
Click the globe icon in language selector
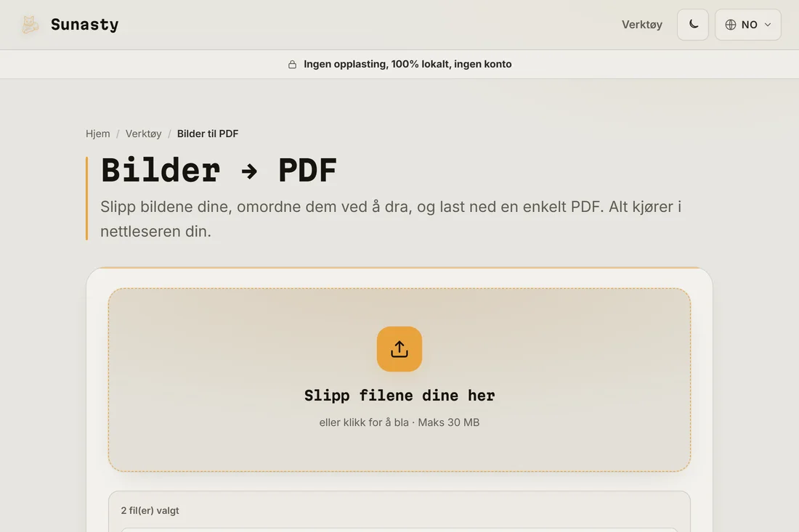pyautogui.click(x=730, y=25)
